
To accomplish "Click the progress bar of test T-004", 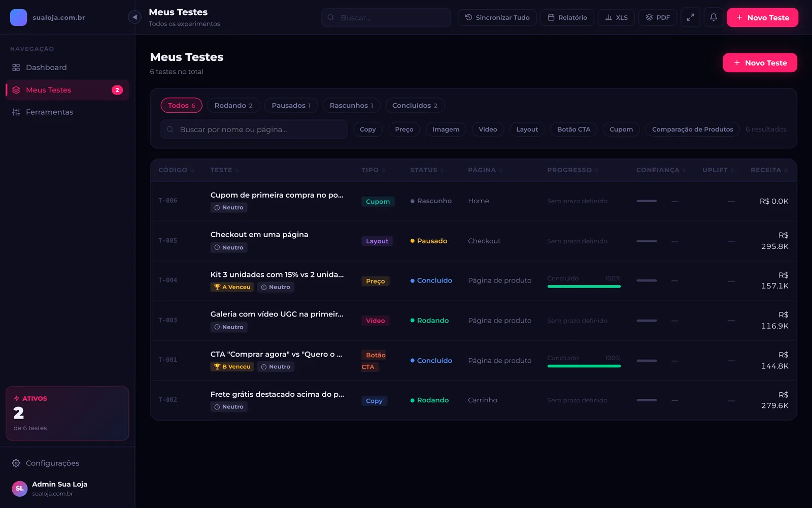I will (584, 287).
